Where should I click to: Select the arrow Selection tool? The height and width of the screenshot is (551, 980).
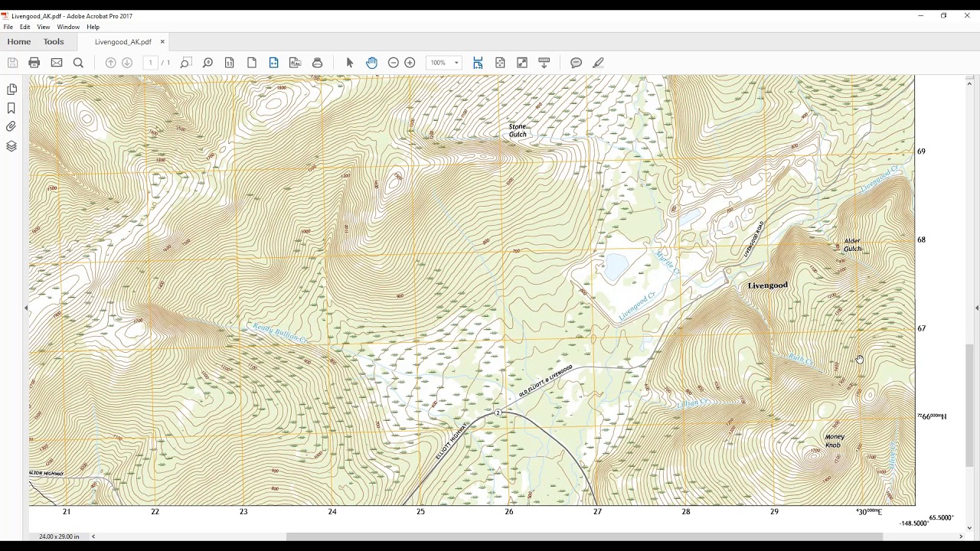[350, 63]
